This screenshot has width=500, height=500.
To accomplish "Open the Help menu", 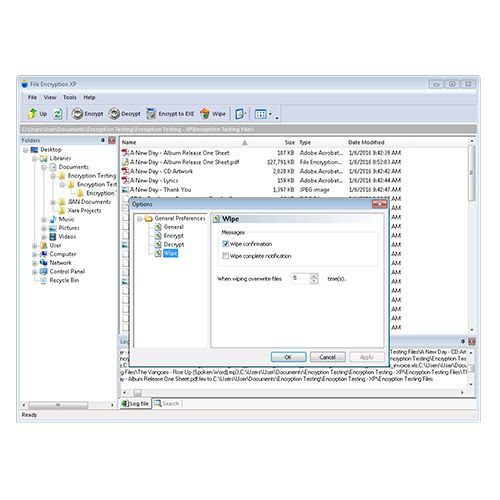I will point(89,97).
